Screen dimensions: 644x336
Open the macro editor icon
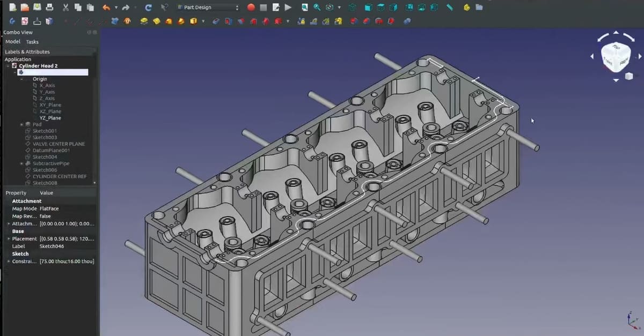[275, 8]
